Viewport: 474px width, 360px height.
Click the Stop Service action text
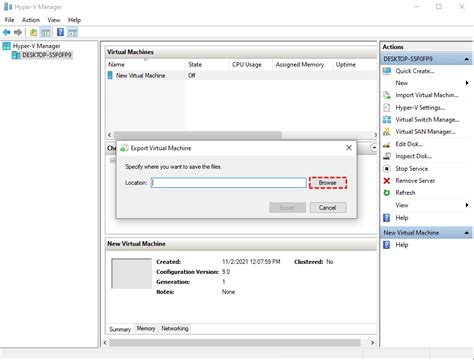[412, 169]
